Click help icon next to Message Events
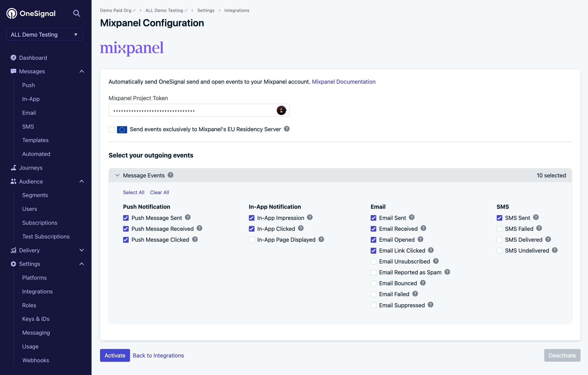 click(x=171, y=175)
